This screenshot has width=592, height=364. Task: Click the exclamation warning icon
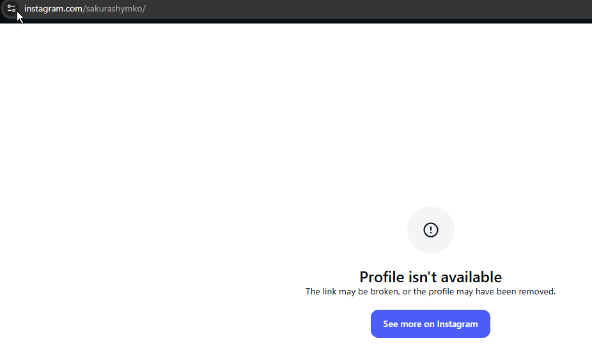(x=430, y=230)
